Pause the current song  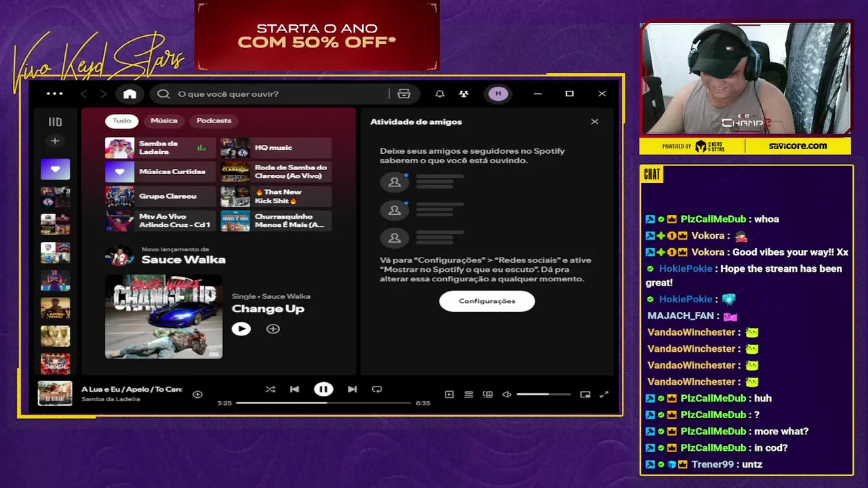coord(323,389)
